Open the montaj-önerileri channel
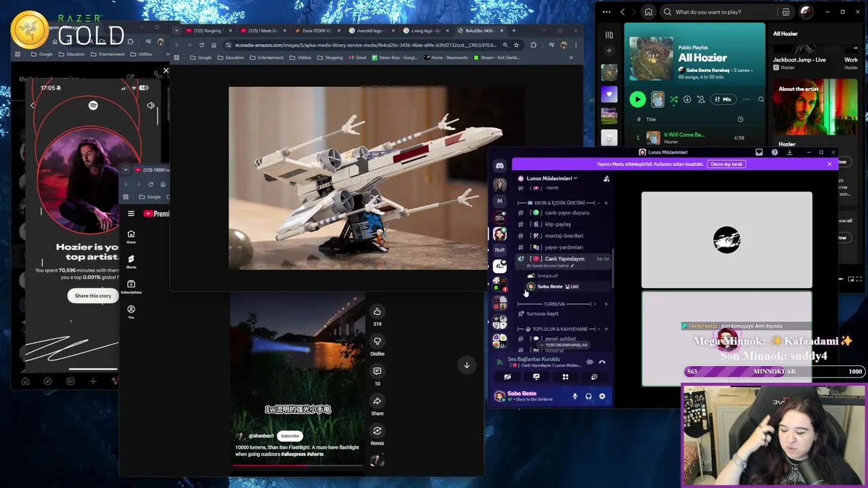 [563, 236]
